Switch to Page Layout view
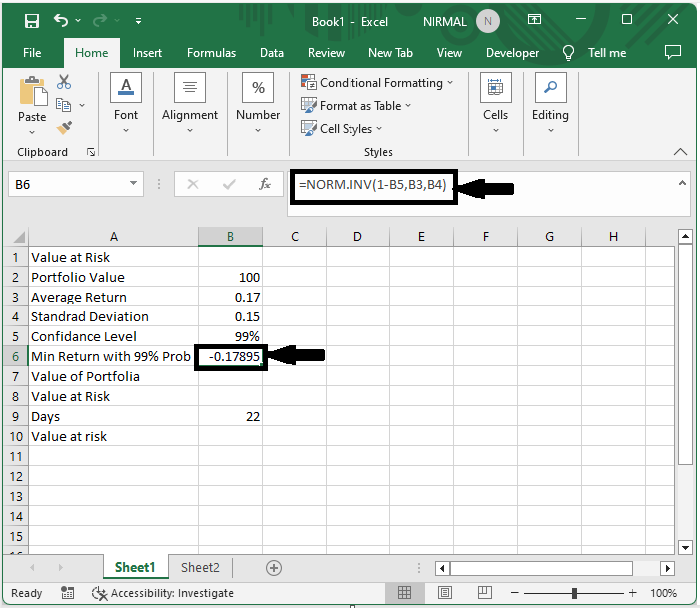700x608 pixels. coord(444,593)
